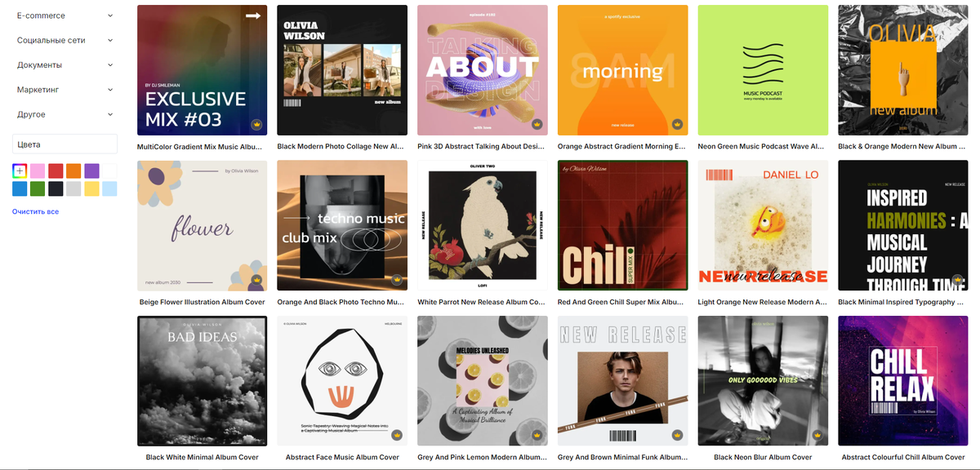Filter by the green color swatch

[x=38, y=188]
